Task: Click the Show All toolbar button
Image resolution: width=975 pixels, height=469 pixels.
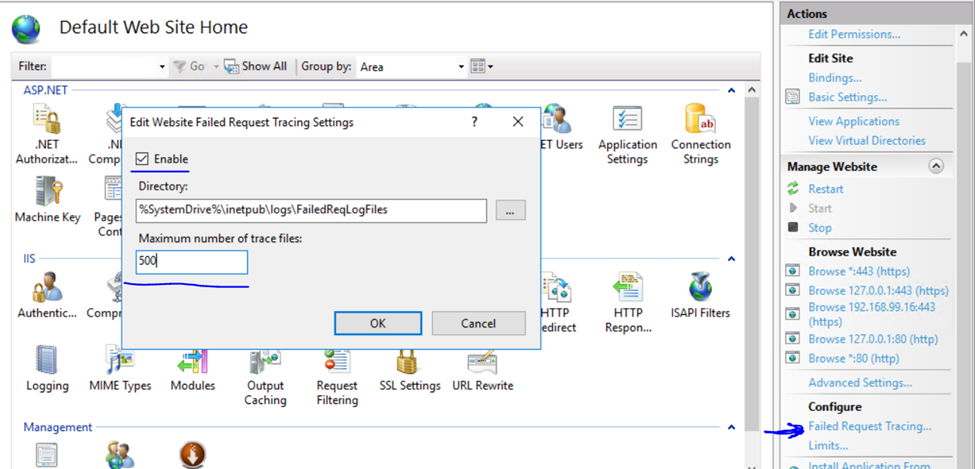Action: coord(256,67)
